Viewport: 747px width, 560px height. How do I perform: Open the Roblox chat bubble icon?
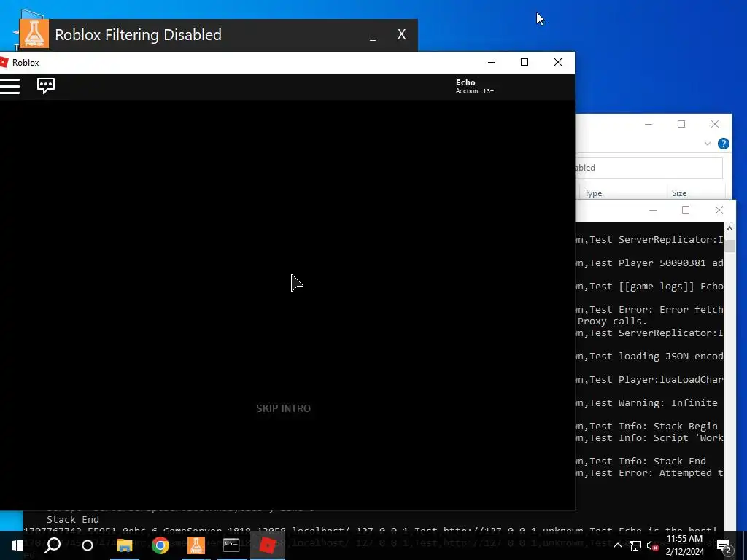[x=46, y=86]
